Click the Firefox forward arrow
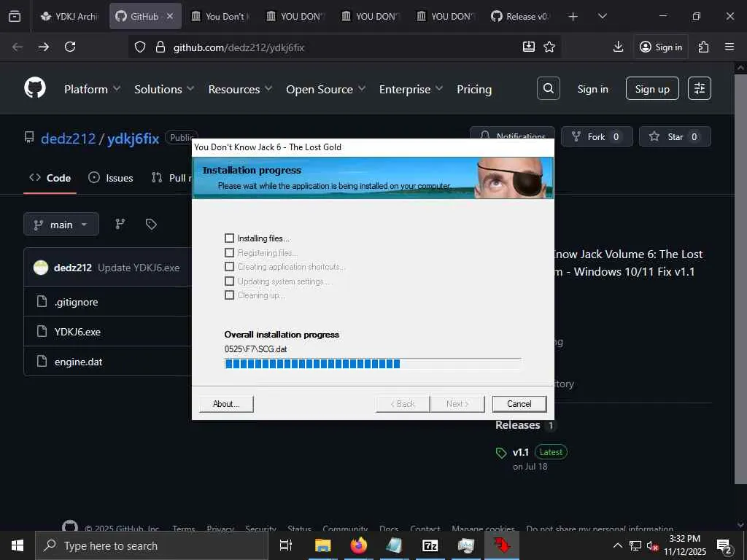This screenshot has width=747, height=560. pos(44,47)
